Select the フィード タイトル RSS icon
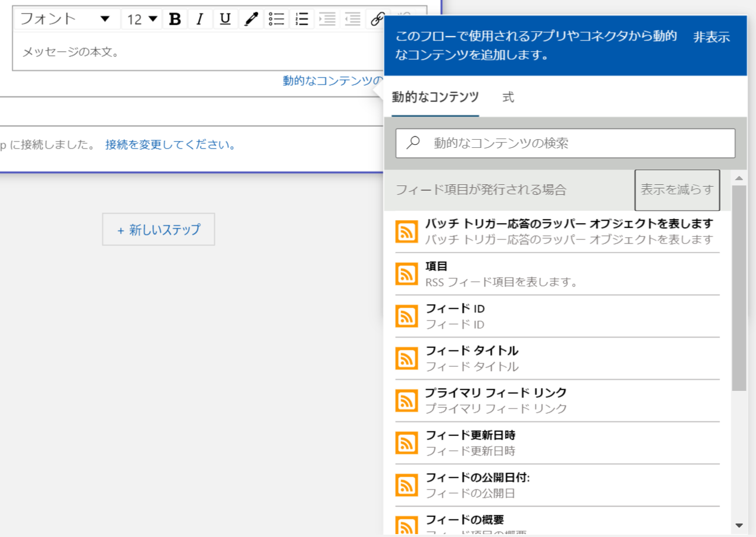The height and width of the screenshot is (537, 756). 406,359
